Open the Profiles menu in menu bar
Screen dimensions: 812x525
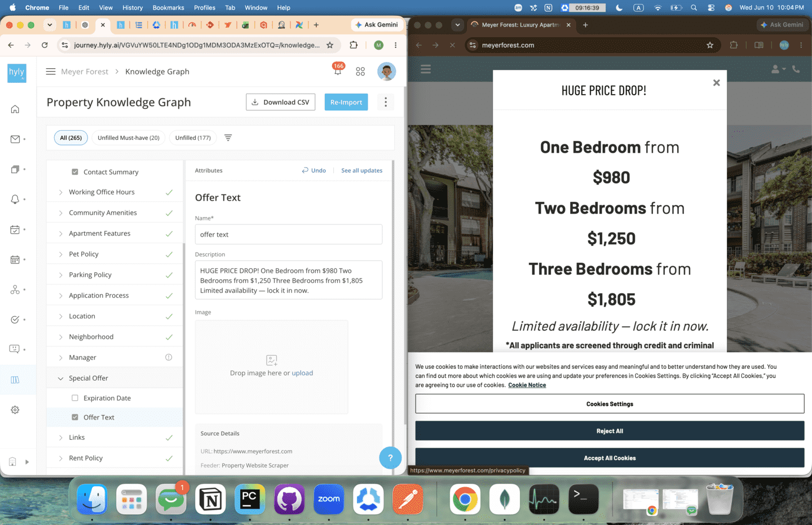(205, 7)
